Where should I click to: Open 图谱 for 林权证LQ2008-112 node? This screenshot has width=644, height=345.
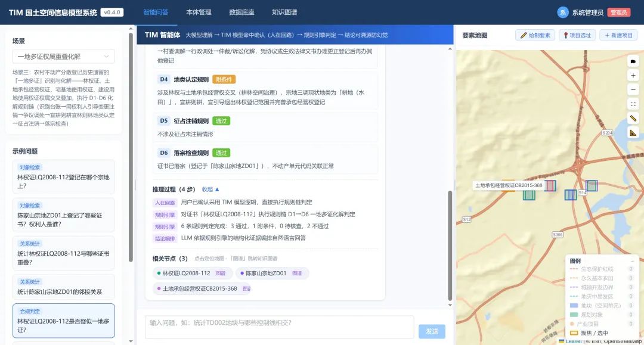tap(221, 273)
